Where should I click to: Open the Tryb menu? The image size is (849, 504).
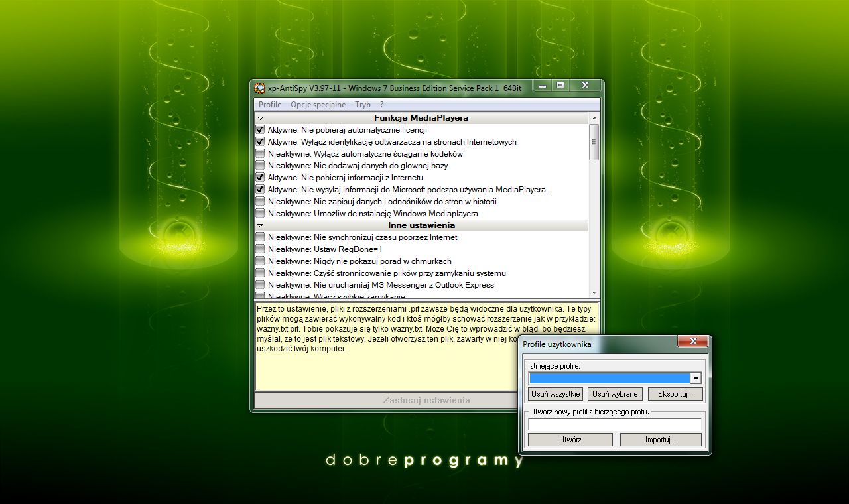click(363, 105)
